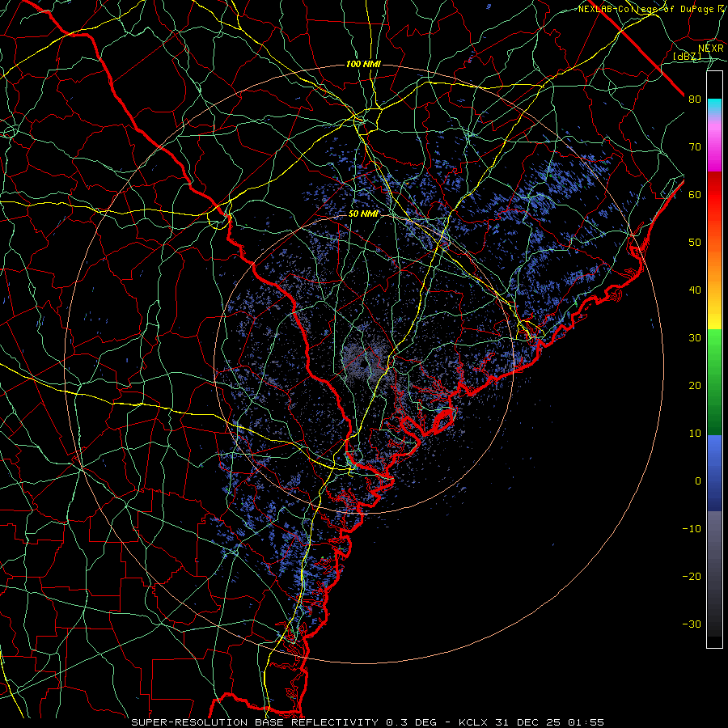Click the -20 value on the dBZ scale
728x728 pixels.
(x=692, y=577)
